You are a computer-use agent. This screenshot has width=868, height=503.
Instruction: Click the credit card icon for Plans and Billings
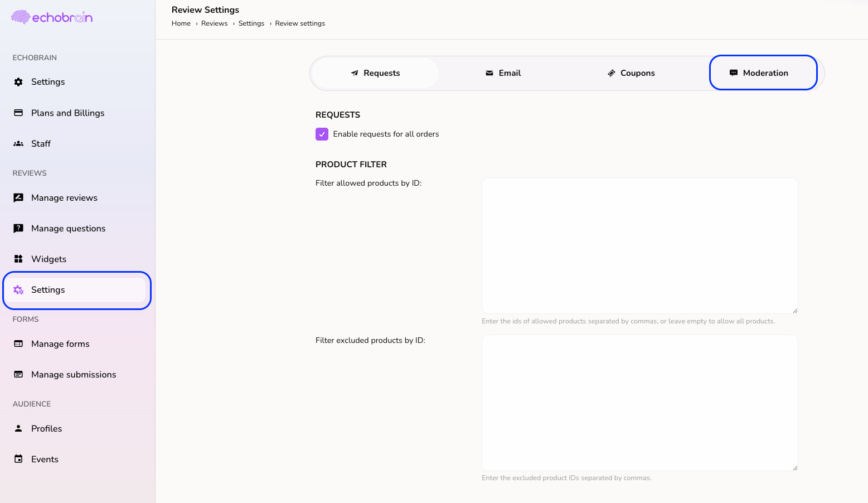click(x=18, y=113)
